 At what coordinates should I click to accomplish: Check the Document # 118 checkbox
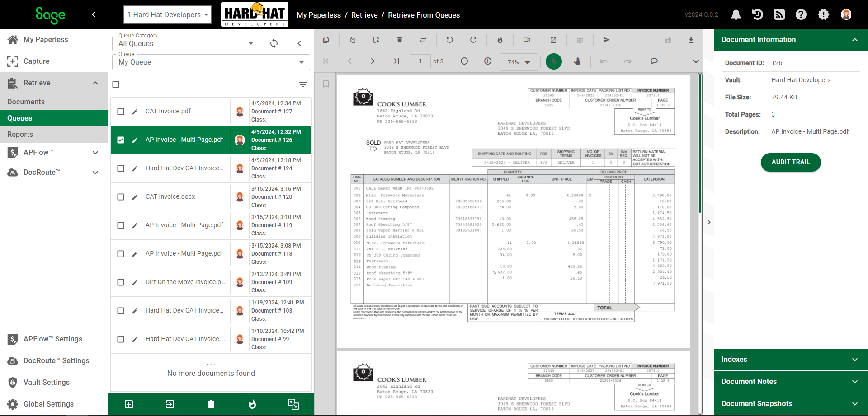point(121,254)
